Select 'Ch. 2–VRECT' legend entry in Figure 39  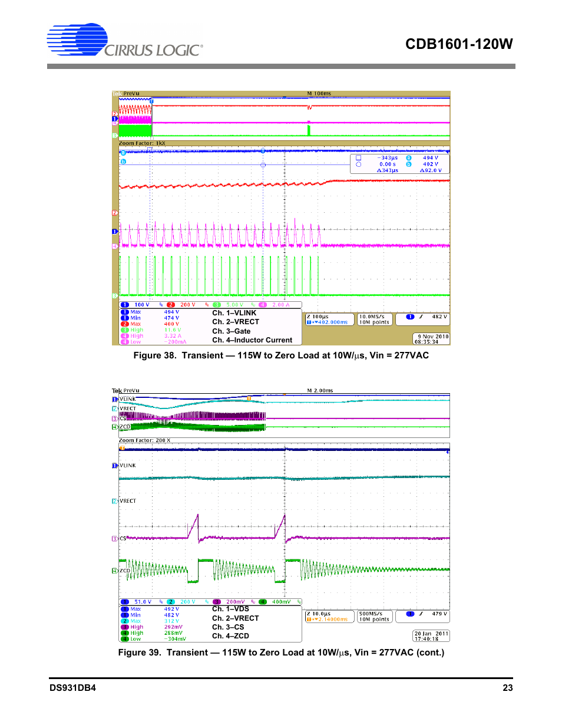(236, 618)
